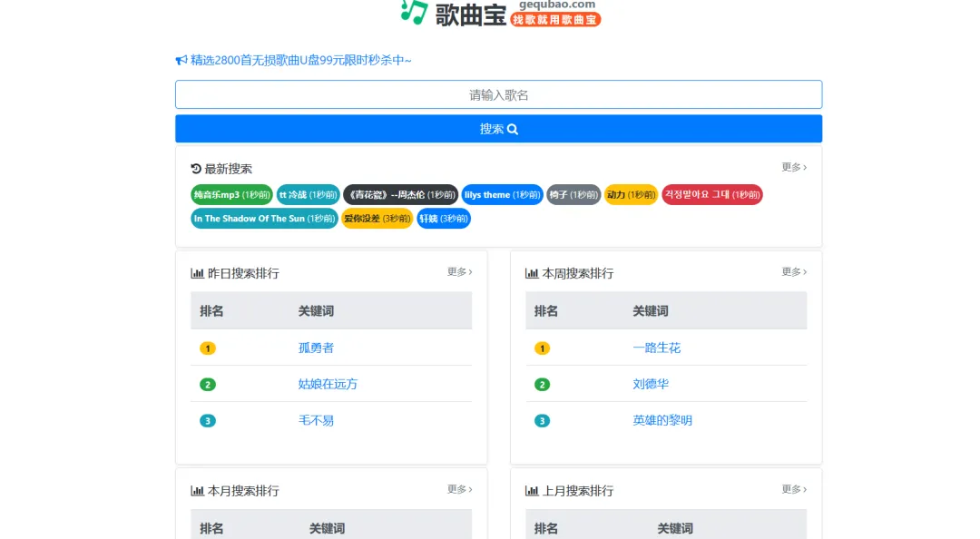Click the history icon beside 最新搜索
Screen dimensions: 980x539
click(195, 167)
